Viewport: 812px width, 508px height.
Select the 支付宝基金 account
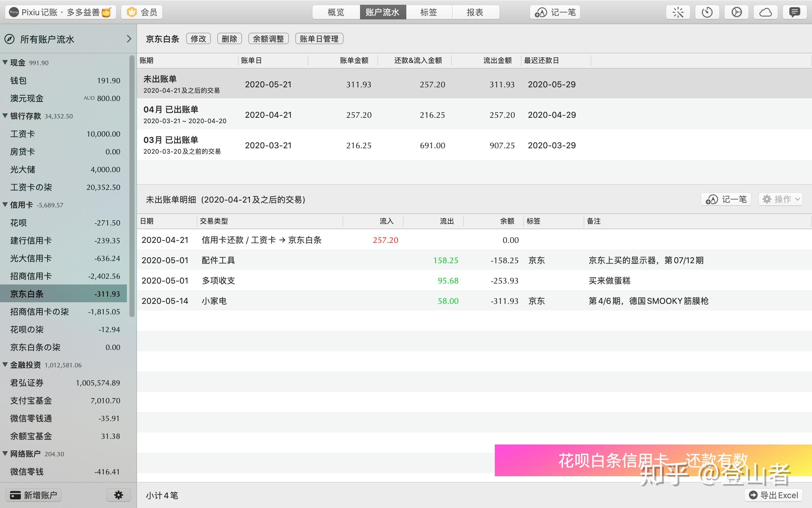pyautogui.click(x=64, y=401)
